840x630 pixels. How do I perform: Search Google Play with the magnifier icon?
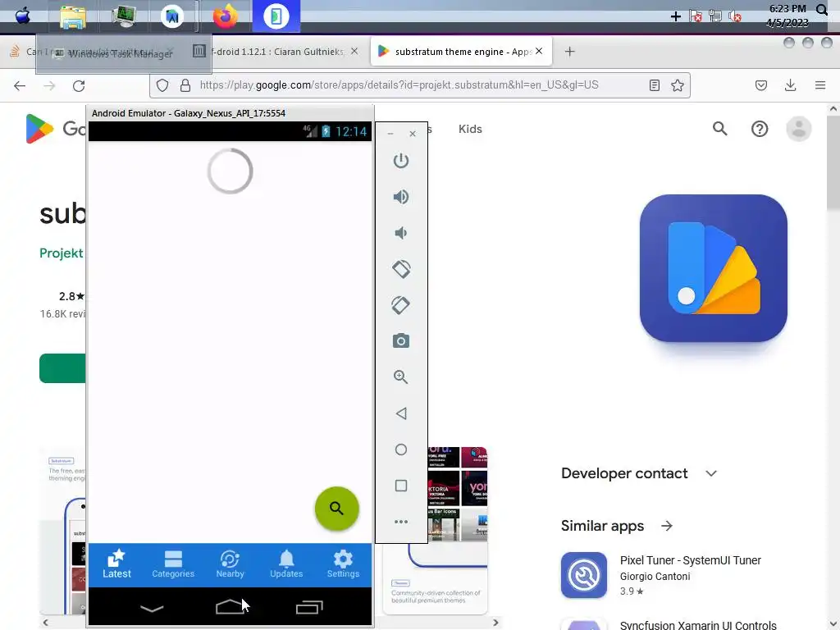(719, 129)
